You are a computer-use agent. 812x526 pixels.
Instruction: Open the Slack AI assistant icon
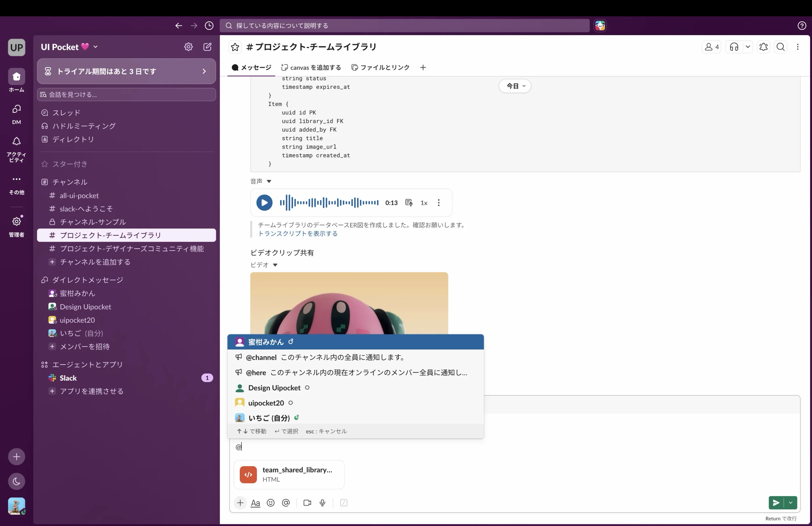point(600,26)
